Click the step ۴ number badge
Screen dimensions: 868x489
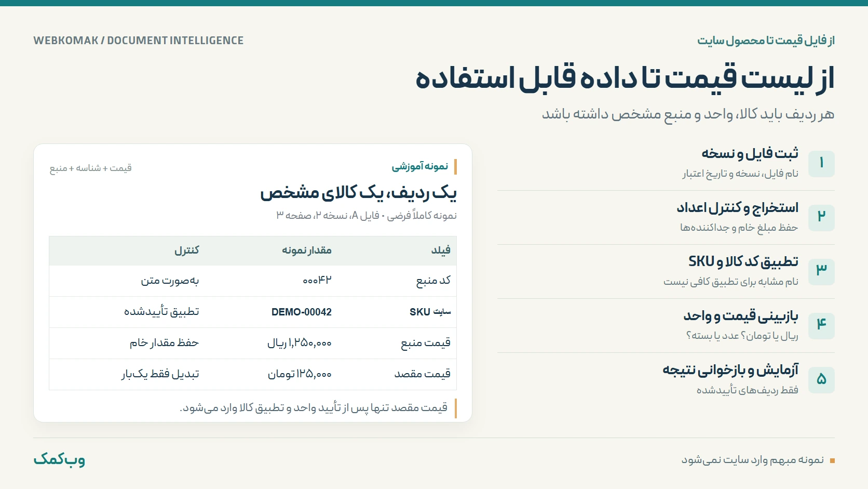coord(821,326)
